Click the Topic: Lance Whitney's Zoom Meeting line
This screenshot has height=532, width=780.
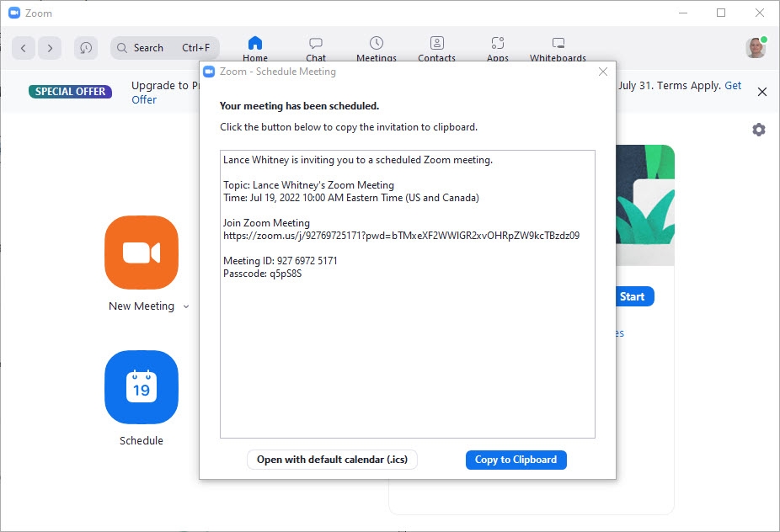click(308, 185)
